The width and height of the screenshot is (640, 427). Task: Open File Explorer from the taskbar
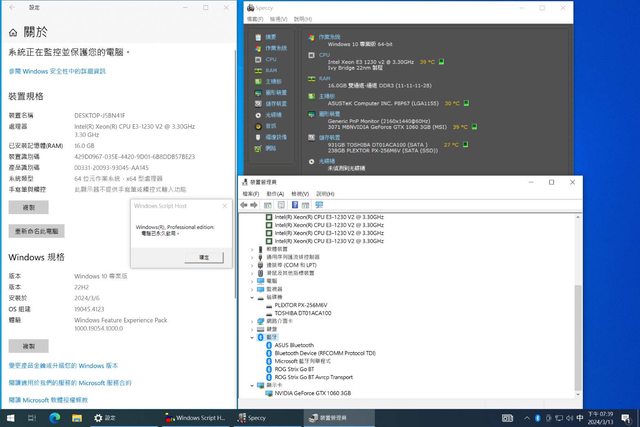[77, 418]
